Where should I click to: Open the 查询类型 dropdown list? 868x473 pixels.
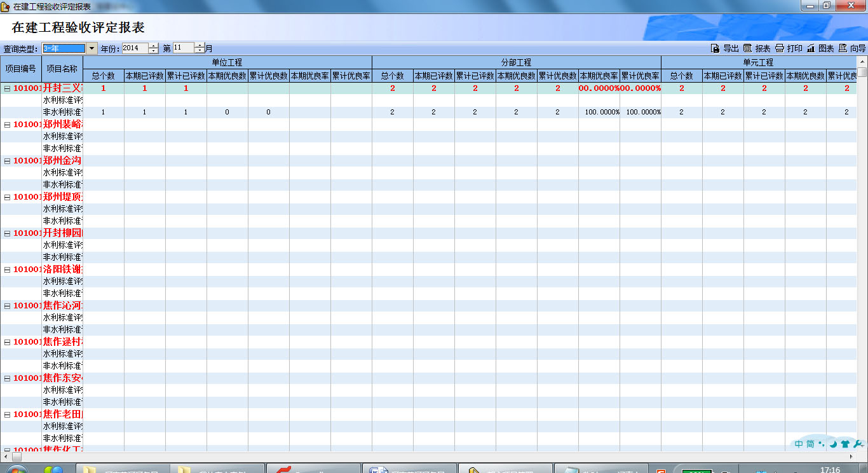(92, 48)
